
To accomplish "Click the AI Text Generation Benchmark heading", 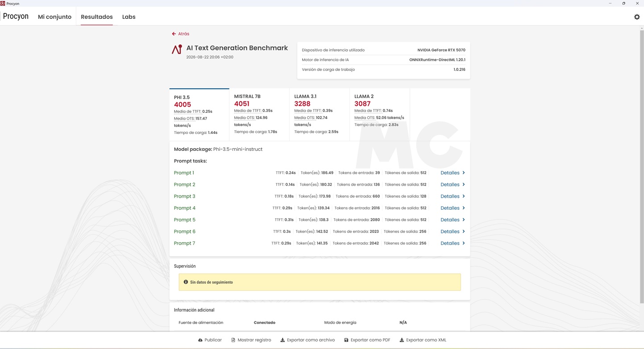I will [237, 48].
